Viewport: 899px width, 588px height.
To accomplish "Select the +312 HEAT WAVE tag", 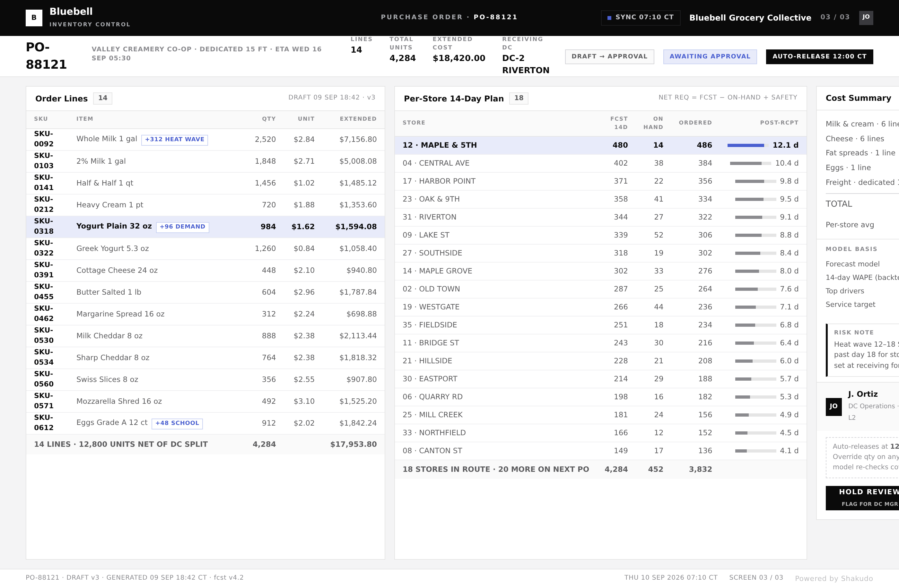I will 175,140.
